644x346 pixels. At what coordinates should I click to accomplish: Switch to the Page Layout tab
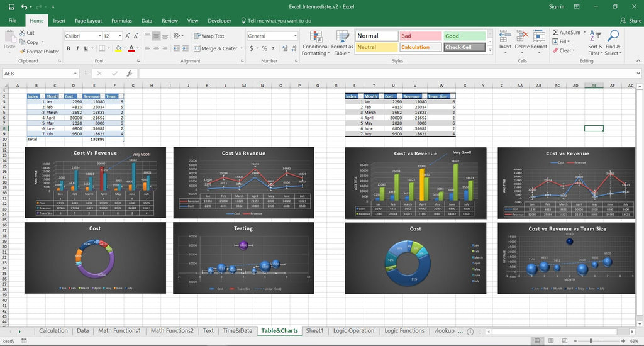click(88, 21)
